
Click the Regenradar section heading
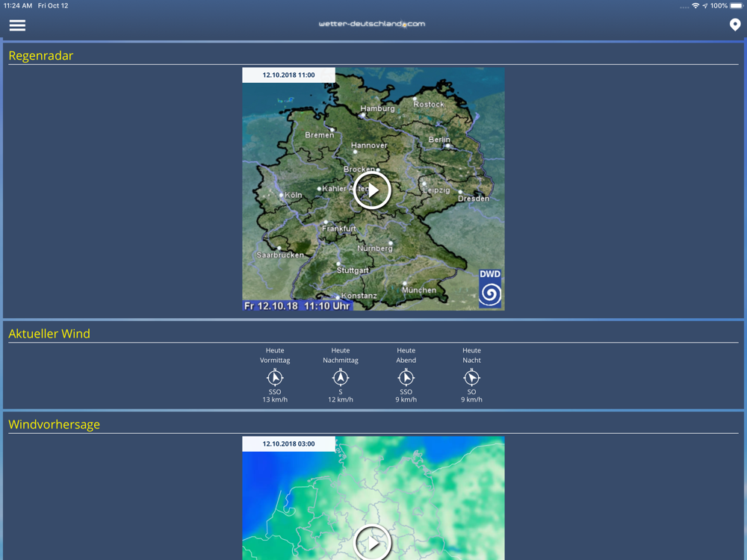tap(41, 55)
